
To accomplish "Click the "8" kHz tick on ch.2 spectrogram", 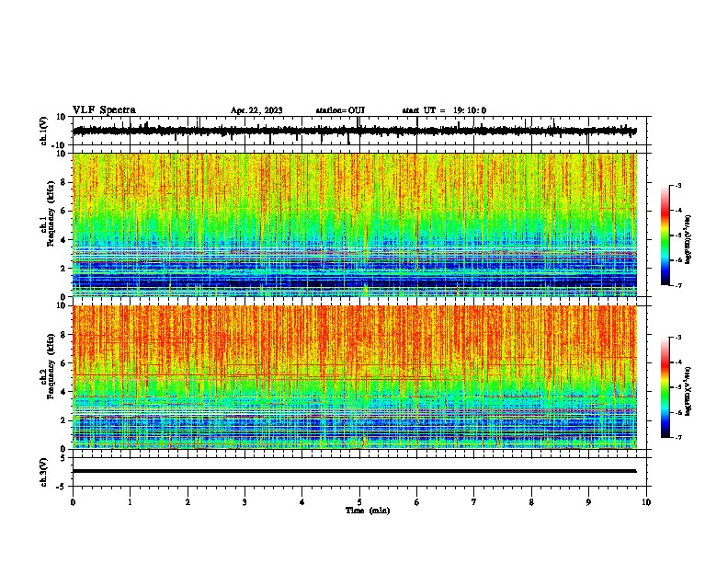I will point(63,335).
